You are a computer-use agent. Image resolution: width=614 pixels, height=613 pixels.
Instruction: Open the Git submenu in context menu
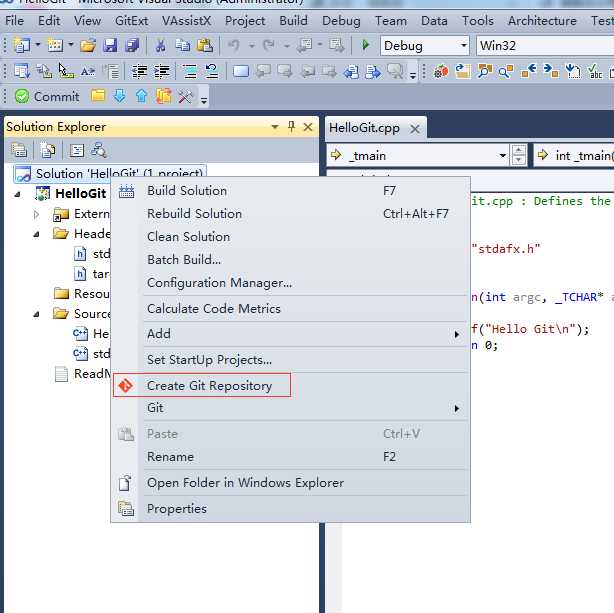[x=291, y=408]
